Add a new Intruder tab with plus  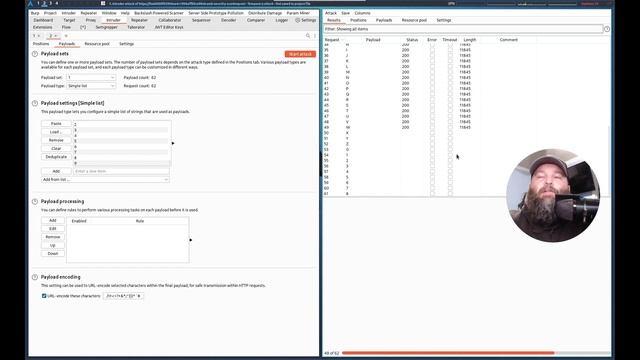coord(66,36)
